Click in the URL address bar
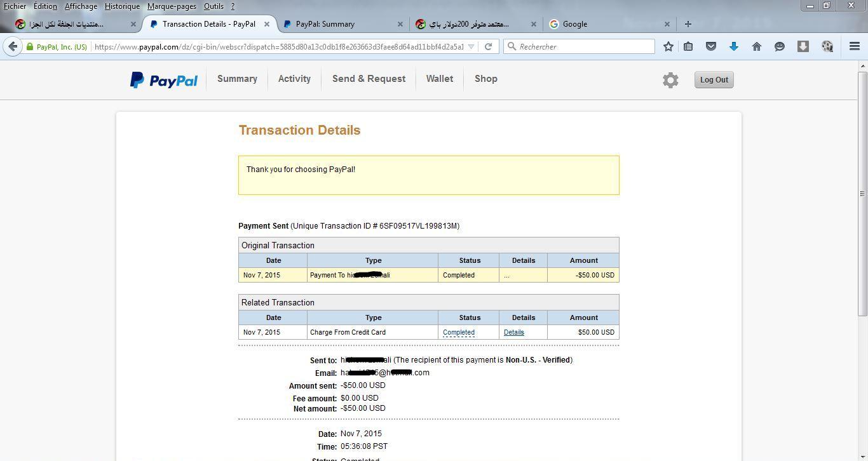Screen dimensions: 868x461 coord(280,46)
